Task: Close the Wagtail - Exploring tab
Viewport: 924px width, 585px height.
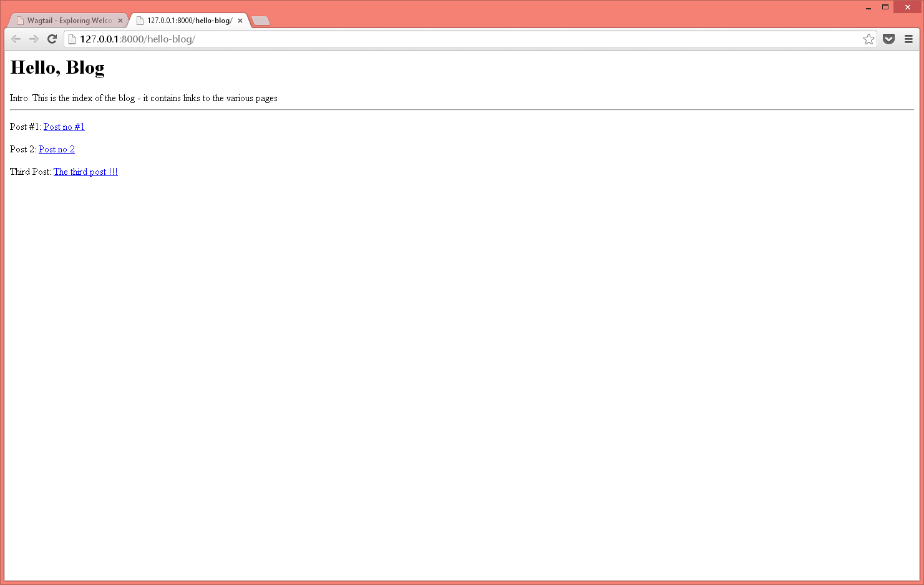Action: pos(120,21)
